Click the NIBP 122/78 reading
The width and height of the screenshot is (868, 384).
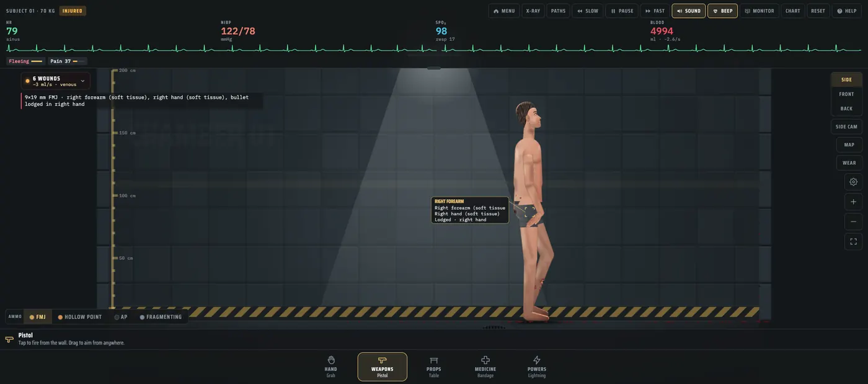(x=237, y=31)
